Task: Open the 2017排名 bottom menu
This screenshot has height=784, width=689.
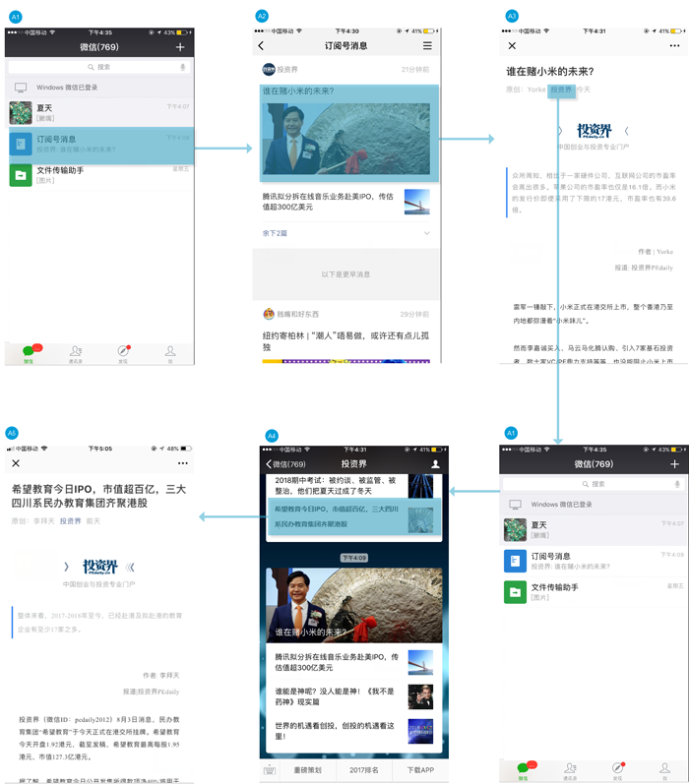Action: (364, 769)
